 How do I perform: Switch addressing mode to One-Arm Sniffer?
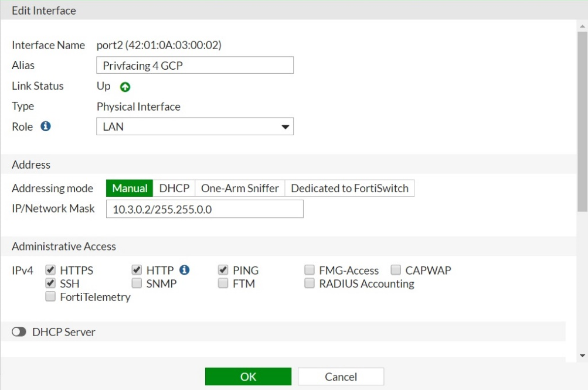click(x=239, y=188)
